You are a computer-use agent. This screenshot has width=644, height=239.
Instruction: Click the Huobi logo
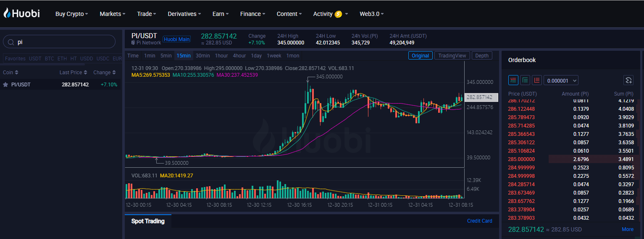click(x=21, y=13)
